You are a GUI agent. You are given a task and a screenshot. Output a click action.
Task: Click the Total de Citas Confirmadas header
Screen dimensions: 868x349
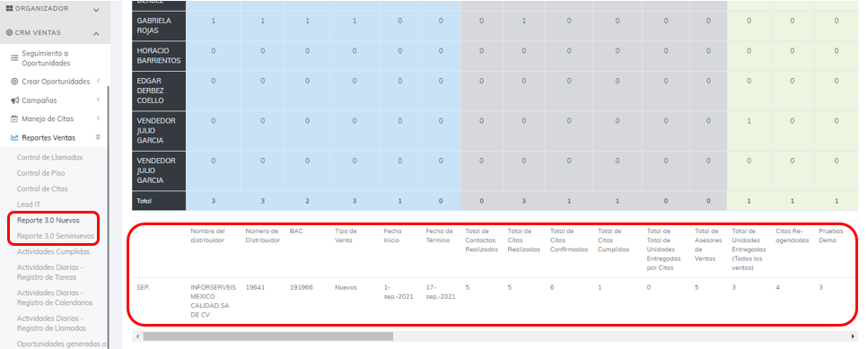pyautogui.click(x=569, y=240)
